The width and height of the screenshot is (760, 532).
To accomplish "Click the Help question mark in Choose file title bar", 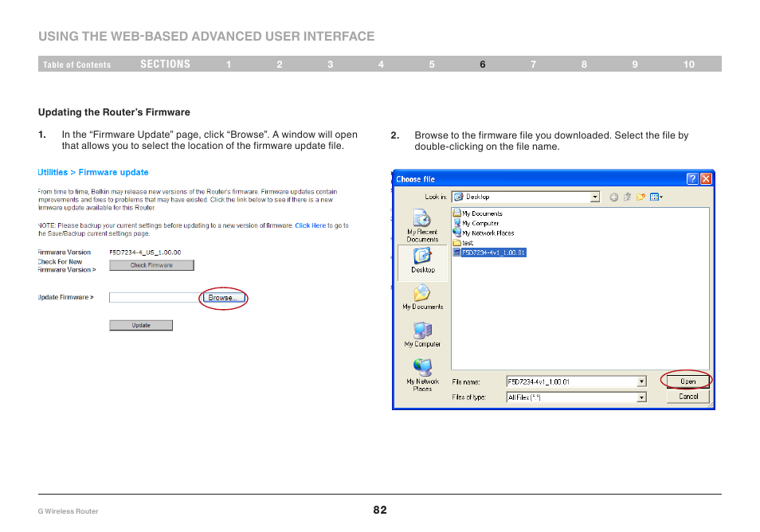I will pos(692,178).
